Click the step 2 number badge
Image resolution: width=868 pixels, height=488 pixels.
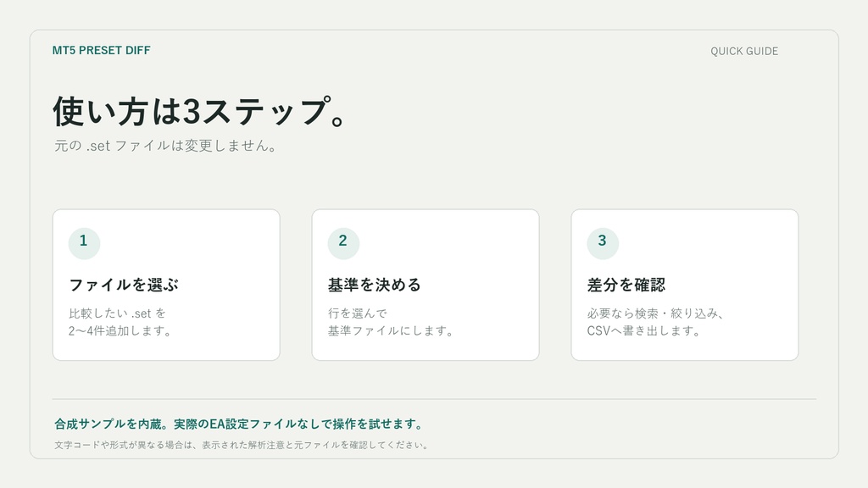343,243
